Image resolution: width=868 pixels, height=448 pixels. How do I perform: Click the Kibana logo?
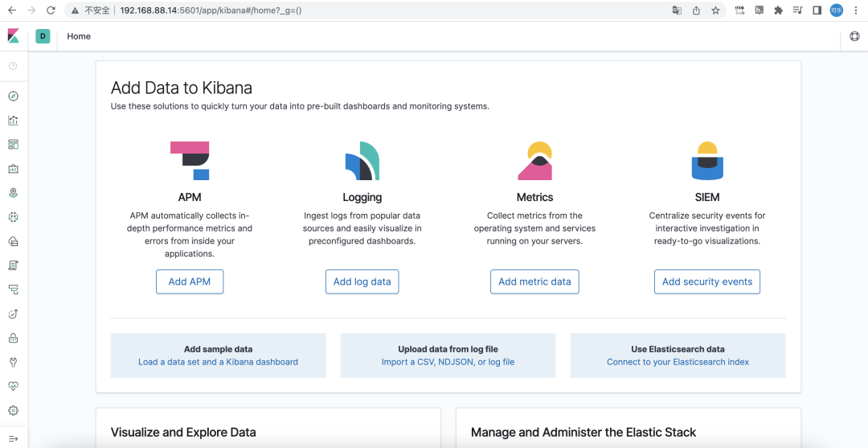(13, 36)
